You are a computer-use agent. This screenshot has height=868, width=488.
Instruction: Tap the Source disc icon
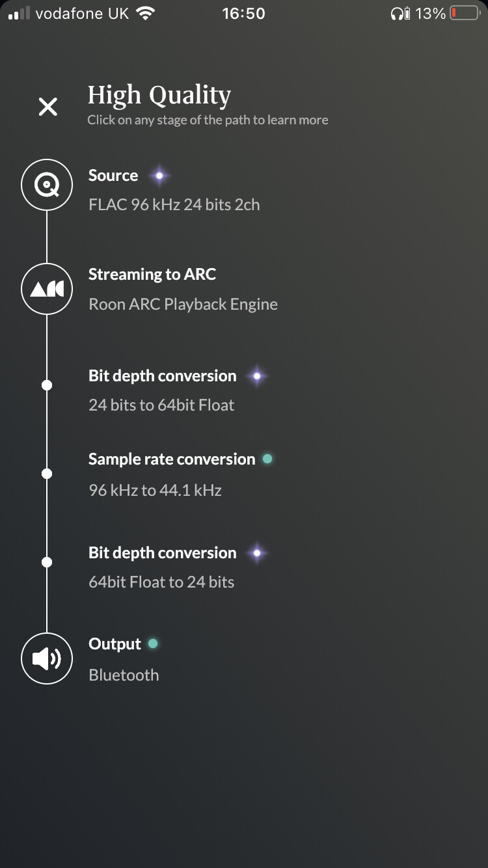pos(47,185)
